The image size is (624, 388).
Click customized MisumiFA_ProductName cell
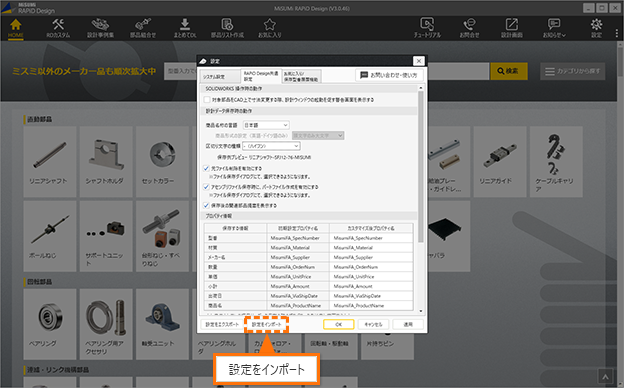[371, 306]
